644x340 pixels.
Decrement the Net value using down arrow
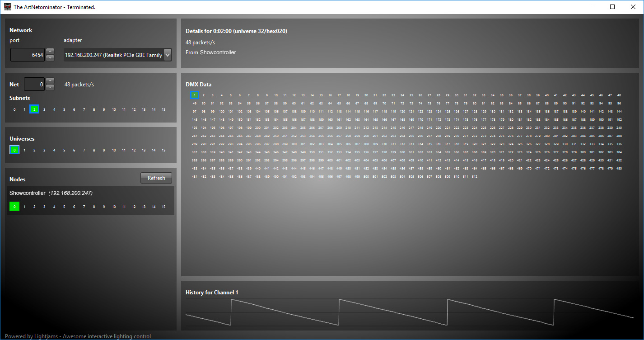point(50,87)
